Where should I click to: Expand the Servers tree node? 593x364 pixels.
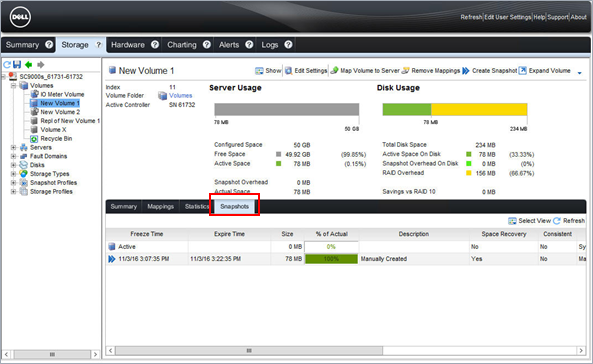click(13, 148)
